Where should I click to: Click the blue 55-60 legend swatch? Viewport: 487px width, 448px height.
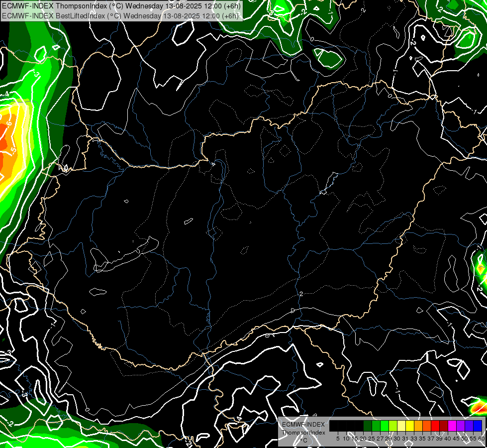478,426
